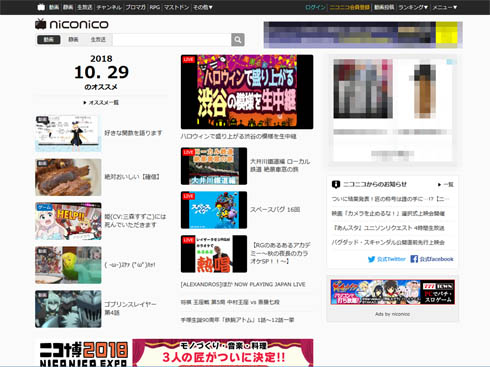Screen dimensions: 490x367
Task: Expand the その他 dropdown
Action: click(x=203, y=7)
